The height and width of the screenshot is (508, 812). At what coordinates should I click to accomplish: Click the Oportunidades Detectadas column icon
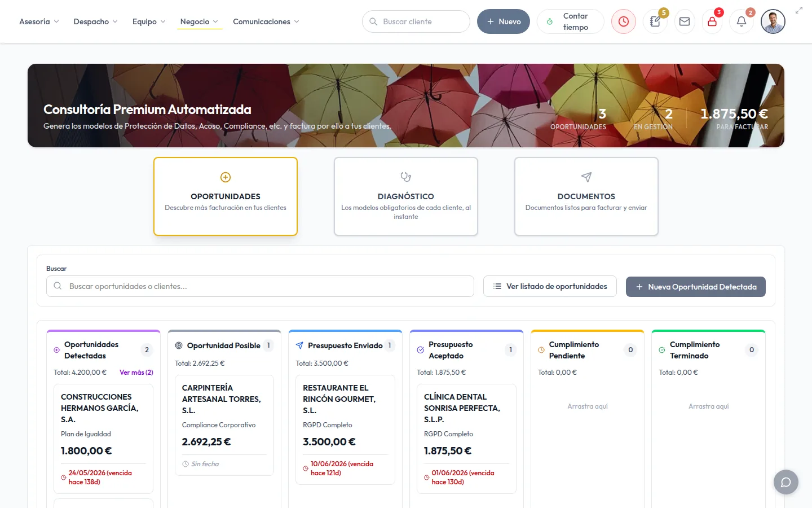pos(56,350)
